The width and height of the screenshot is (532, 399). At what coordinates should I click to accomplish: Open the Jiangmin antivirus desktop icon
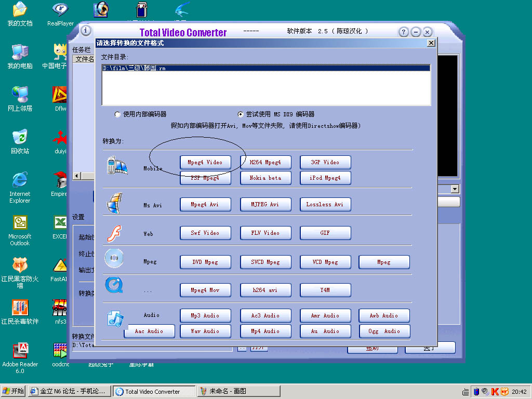click(x=20, y=312)
